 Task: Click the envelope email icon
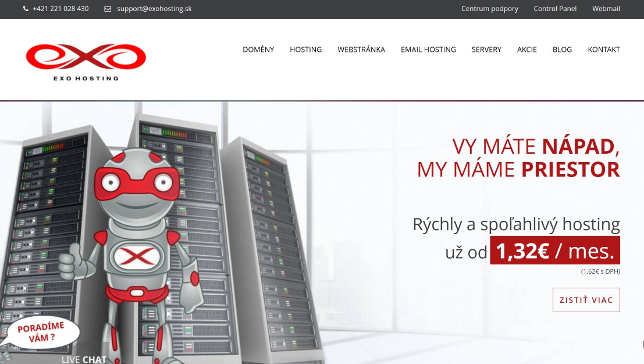[x=108, y=9]
